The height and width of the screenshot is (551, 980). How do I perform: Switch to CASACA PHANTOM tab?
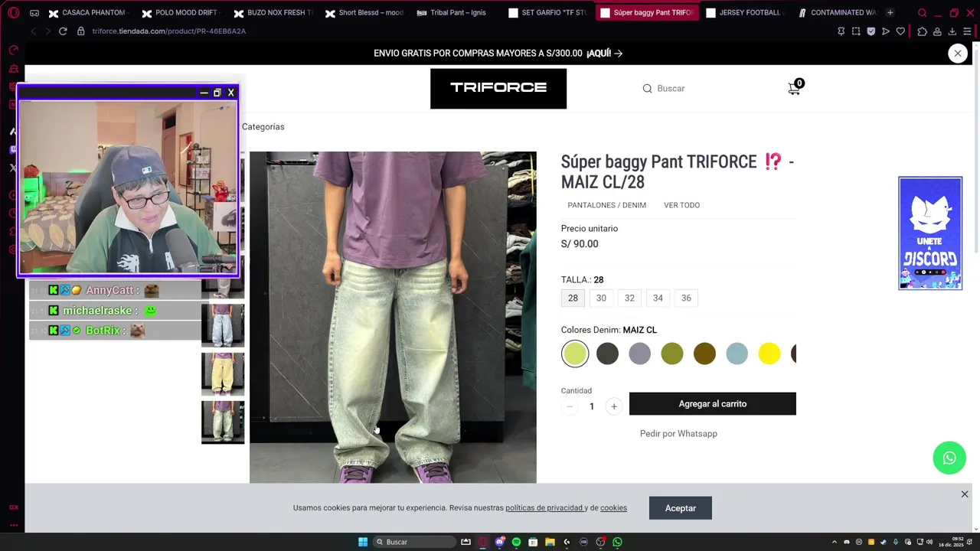87,13
